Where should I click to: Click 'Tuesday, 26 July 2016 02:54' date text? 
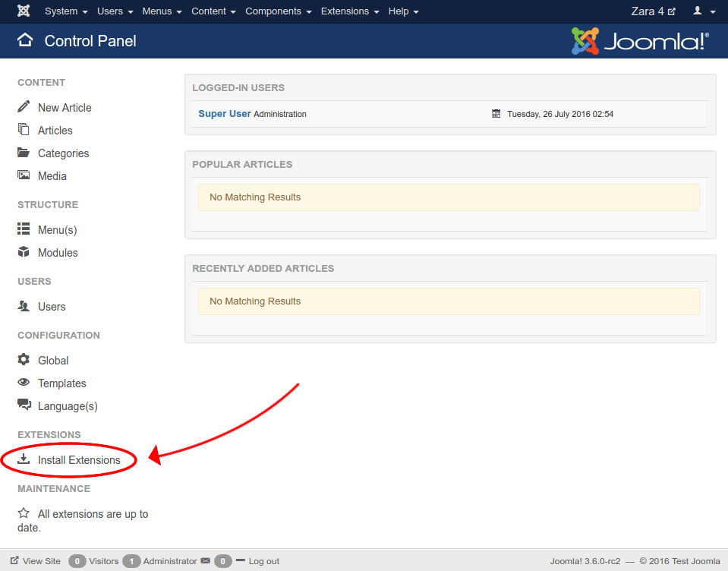click(560, 114)
